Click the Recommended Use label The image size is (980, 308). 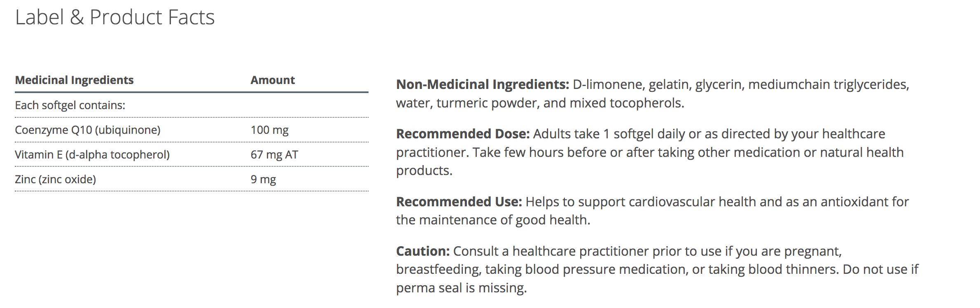point(459,202)
